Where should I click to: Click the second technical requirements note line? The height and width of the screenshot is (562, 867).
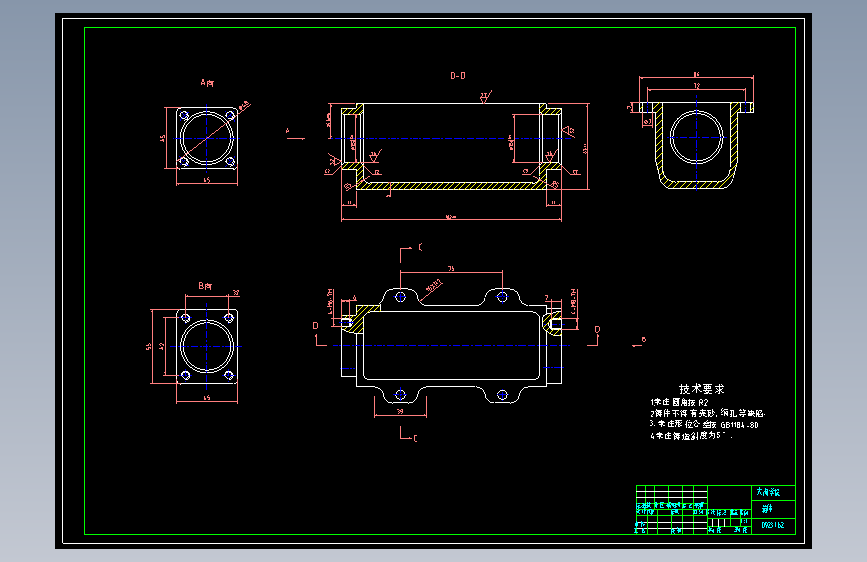pos(707,413)
